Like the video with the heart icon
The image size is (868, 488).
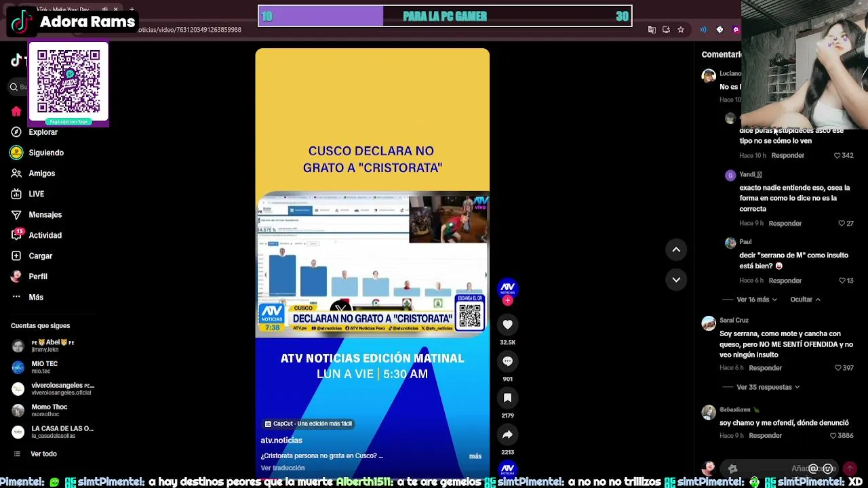click(507, 325)
